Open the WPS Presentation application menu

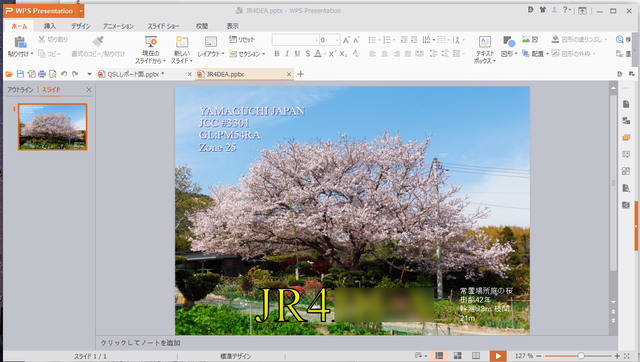coord(44,11)
